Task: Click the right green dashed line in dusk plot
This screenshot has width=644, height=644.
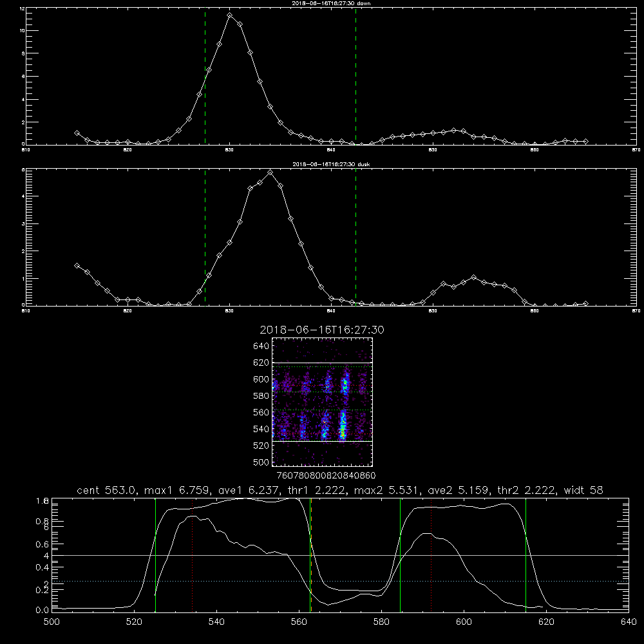Action: [355, 238]
